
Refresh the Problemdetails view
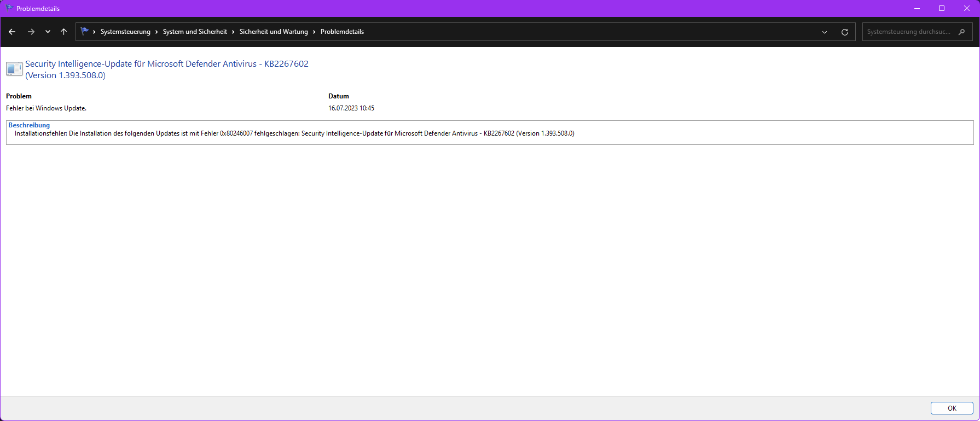pyautogui.click(x=845, y=32)
